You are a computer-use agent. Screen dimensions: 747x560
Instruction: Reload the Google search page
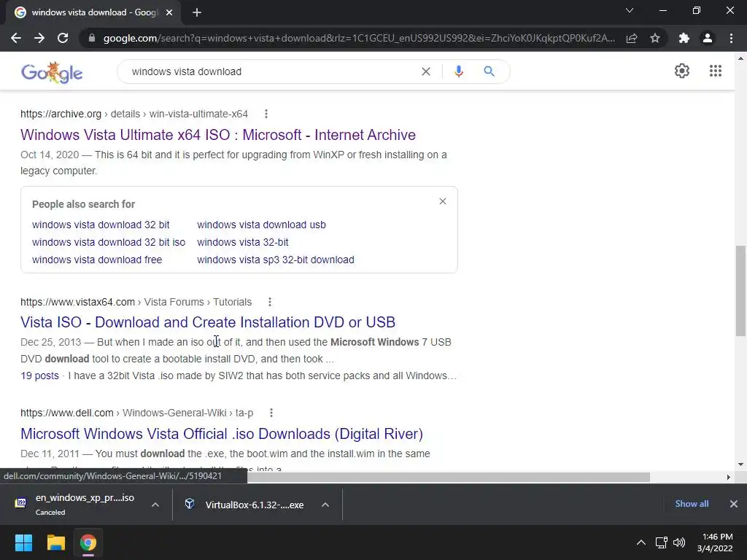point(63,38)
